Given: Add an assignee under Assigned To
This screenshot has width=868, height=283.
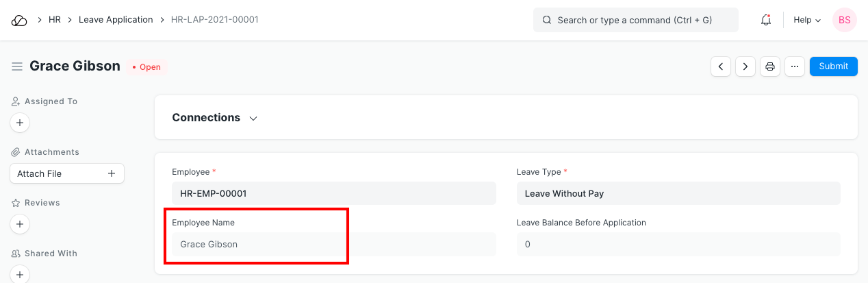Looking at the screenshot, I should point(20,123).
